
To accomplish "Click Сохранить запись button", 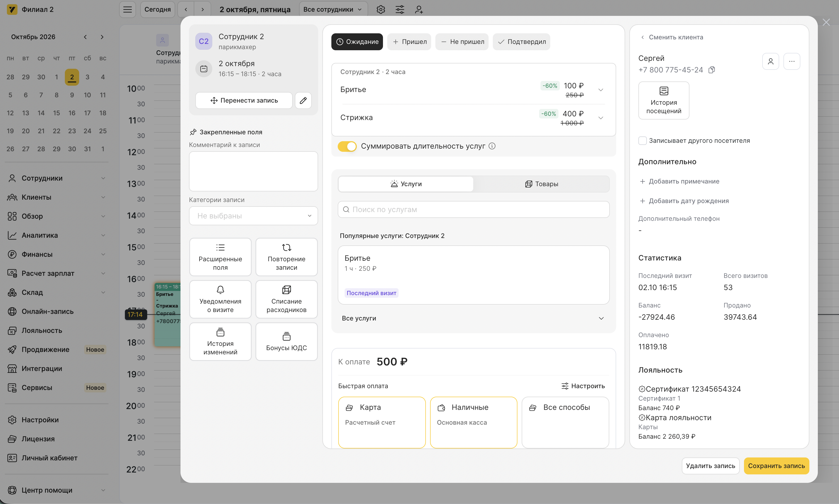I will coord(776,466).
